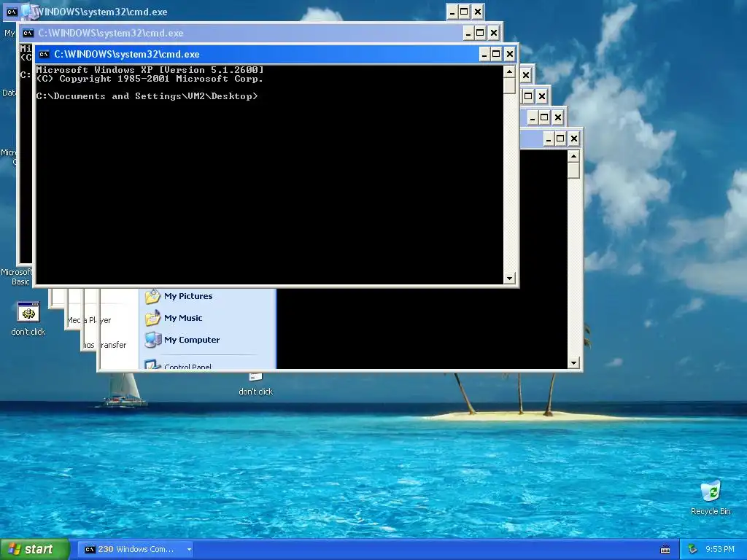
Task: Click inside the front cmd window's black console area
Action: coord(270,175)
